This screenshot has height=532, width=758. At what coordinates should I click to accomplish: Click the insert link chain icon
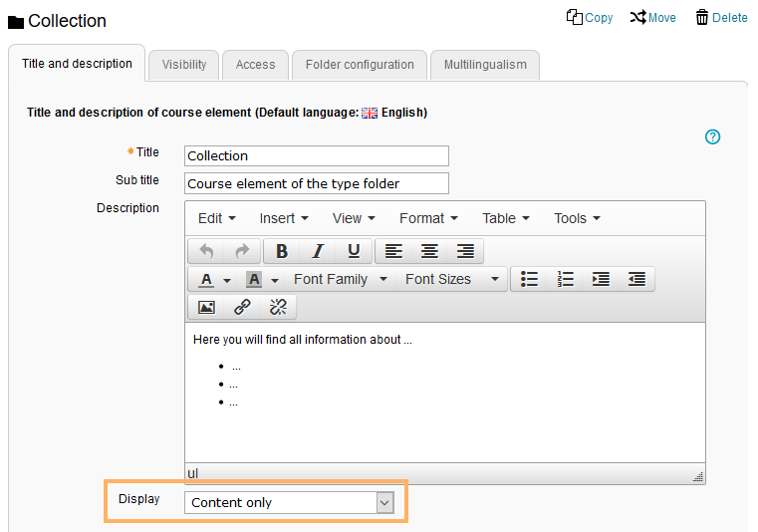(x=242, y=307)
